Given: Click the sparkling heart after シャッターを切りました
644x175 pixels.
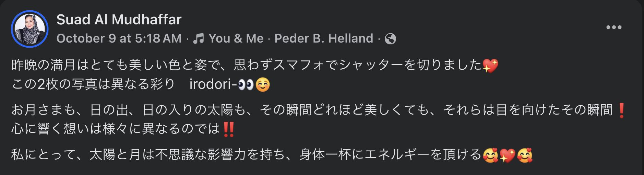Looking at the screenshot, I should (490, 65).
